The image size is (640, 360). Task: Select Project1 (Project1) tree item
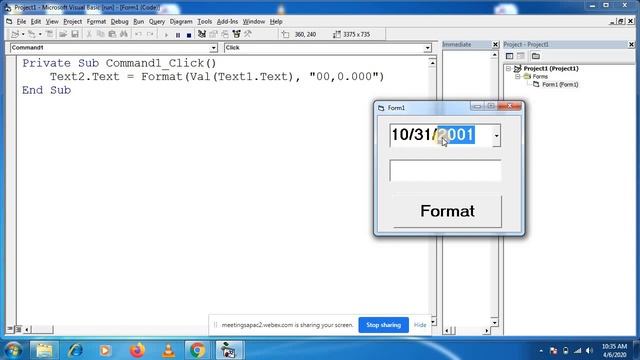551,69
